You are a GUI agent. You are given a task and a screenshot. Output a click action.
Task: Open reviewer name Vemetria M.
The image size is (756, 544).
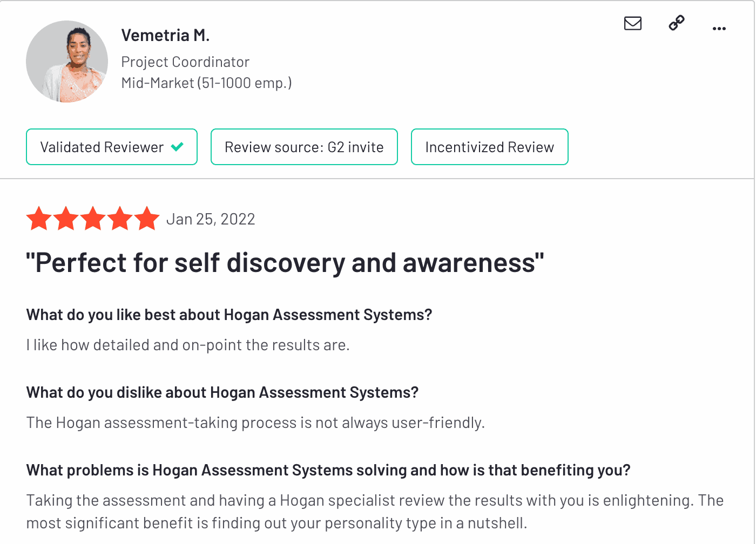click(165, 35)
